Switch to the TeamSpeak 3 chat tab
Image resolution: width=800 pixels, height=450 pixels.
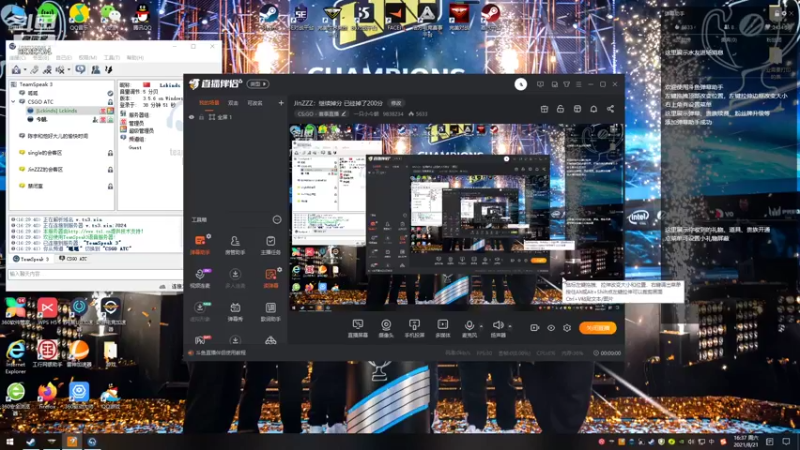pos(31,259)
